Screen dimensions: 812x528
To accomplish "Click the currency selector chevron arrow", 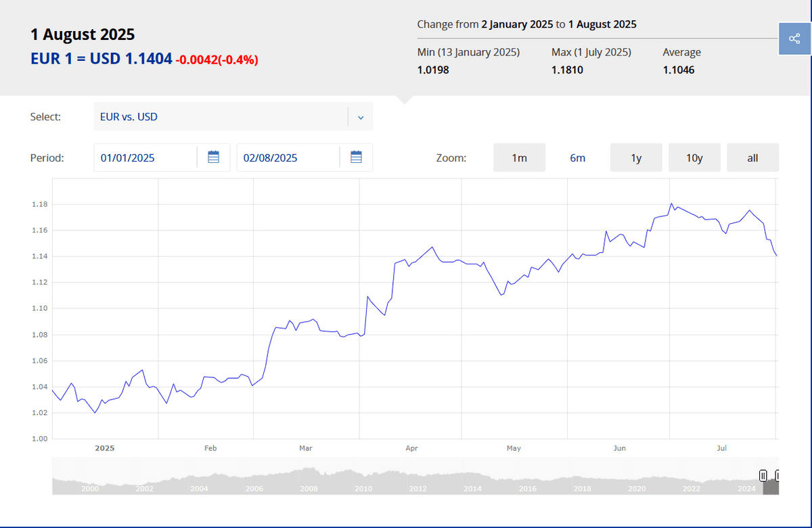I will 361,117.
